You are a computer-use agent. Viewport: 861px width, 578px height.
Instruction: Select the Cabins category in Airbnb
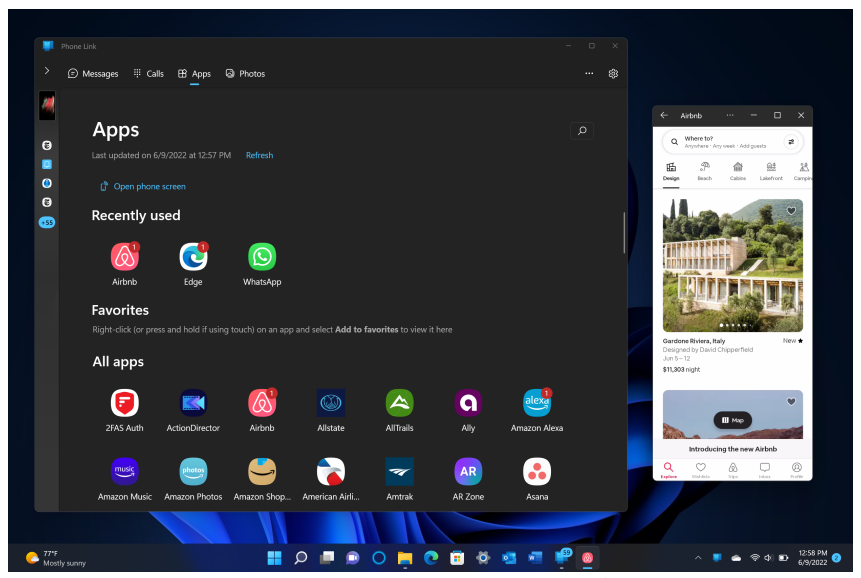click(738, 171)
